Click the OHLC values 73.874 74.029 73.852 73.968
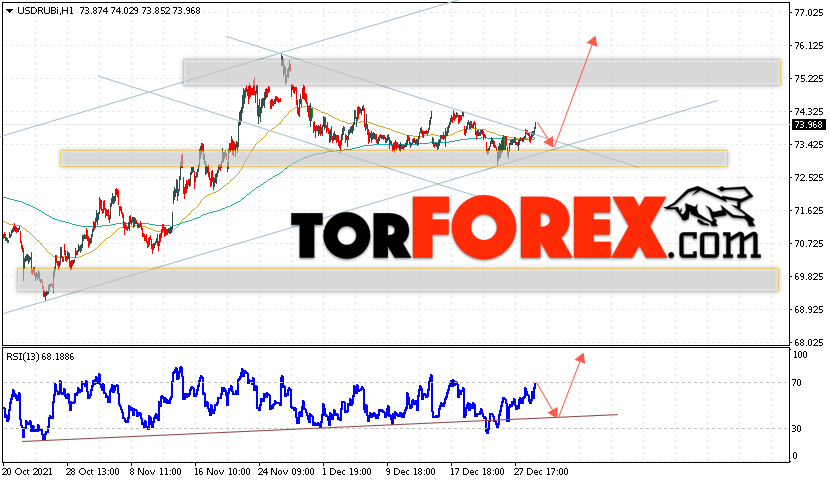Screen dimensions: 830x483 tap(140, 11)
